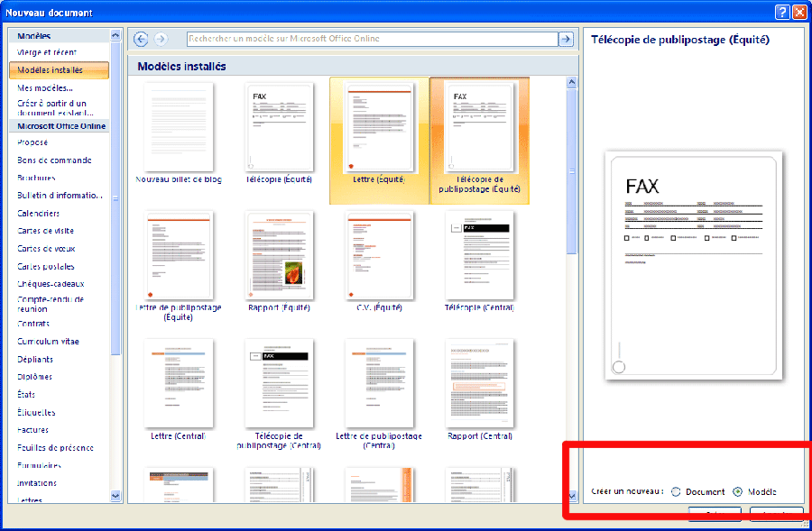Click the templates gallery scroll-up arrow
The image size is (812, 531).
tap(571, 83)
